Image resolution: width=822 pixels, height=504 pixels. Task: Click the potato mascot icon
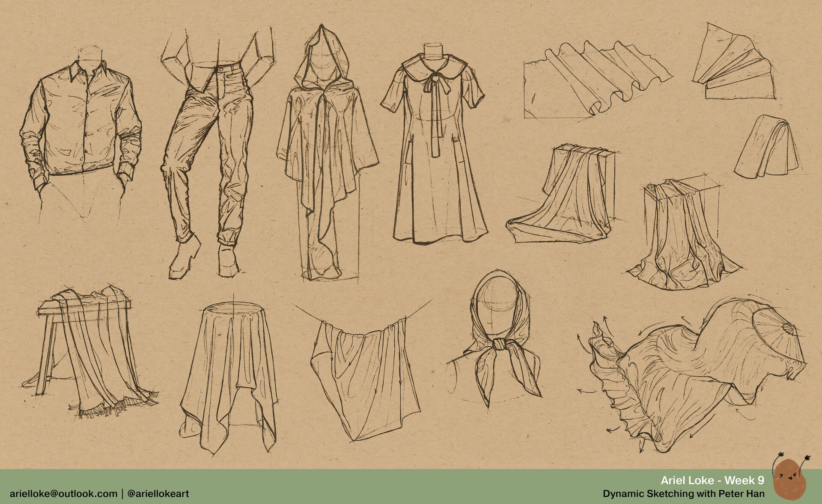790,480
